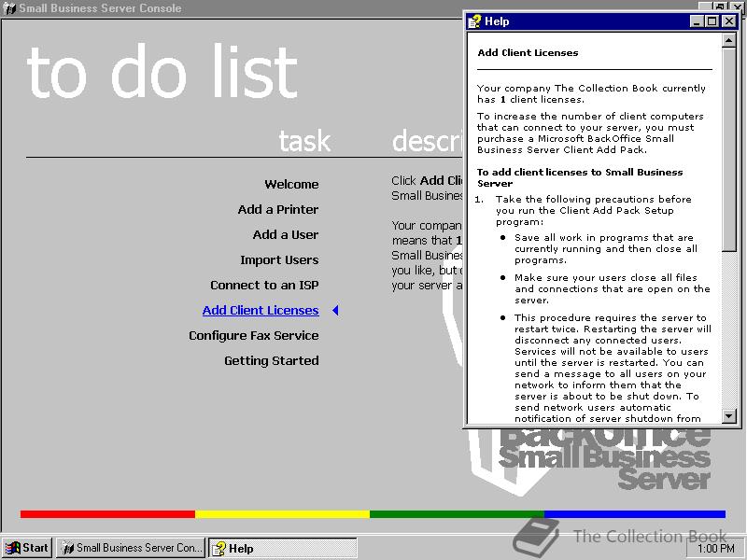Click the Help scrollbar track below the thumb
Image resolution: width=747 pixels, height=560 pixels.
[729, 329]
